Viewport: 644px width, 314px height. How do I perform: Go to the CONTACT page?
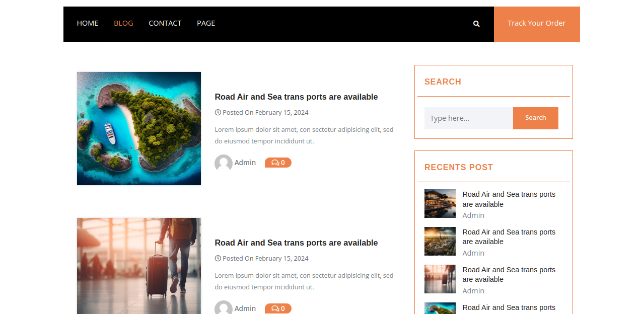(165, 23)
